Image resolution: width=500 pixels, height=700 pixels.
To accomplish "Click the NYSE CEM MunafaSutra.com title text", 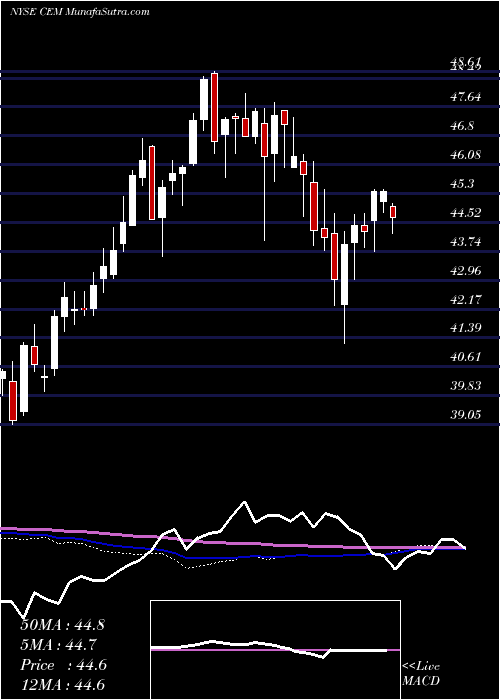I will [79, 12].
